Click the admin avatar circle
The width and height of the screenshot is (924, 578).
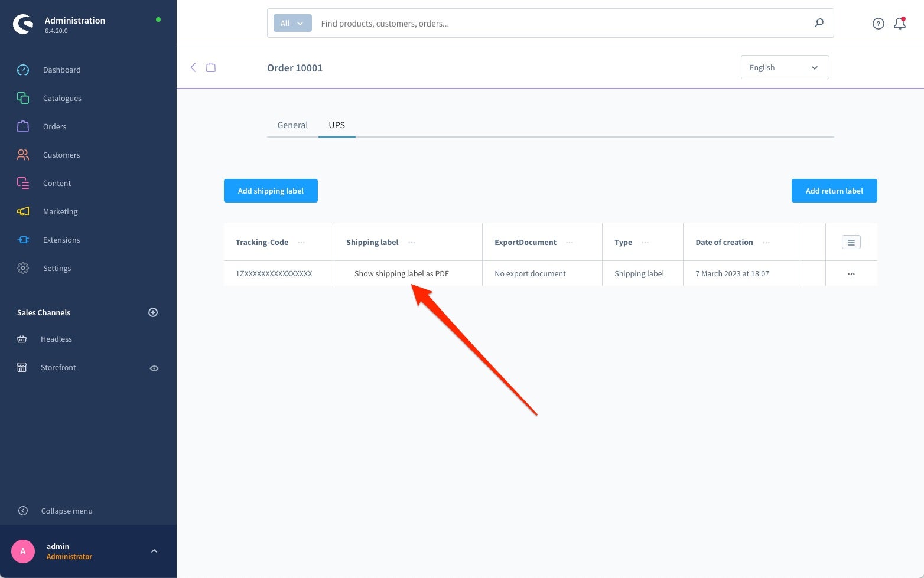tap(23, 551)
